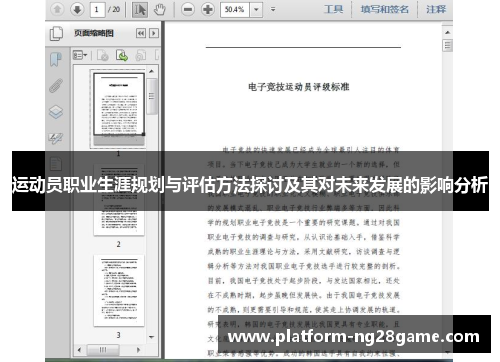The image size is (500, 362).
Task: Click the Page Thumbnails panel icon
Action: pos(56,33)
